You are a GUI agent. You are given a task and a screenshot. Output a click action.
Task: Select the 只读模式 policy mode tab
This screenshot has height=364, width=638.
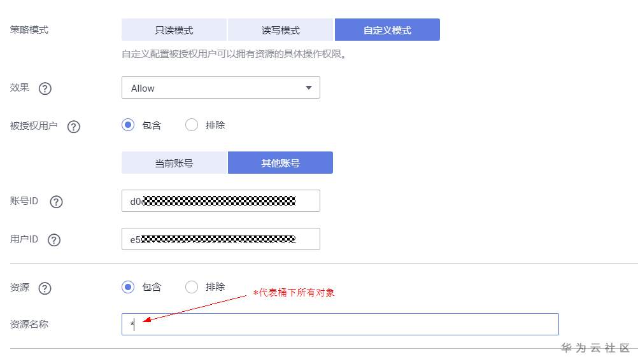click(174, 30)
